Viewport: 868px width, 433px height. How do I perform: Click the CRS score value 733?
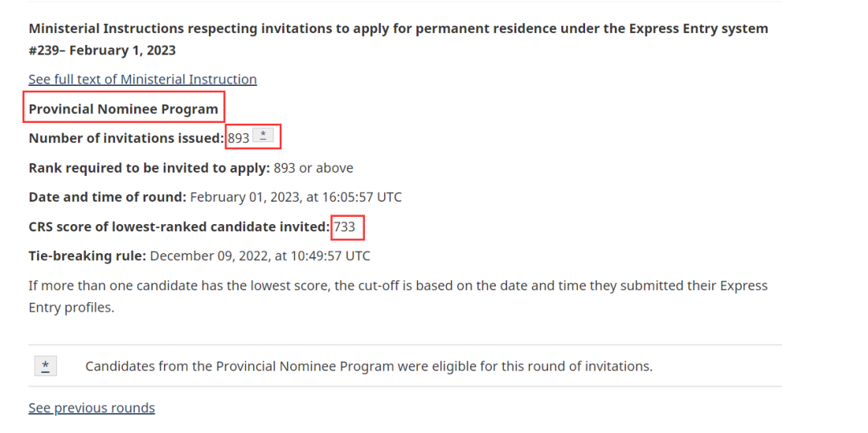[344, 227]
